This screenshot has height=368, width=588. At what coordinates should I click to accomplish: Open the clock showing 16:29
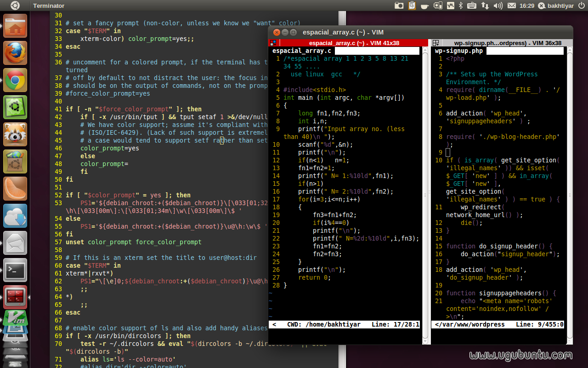tap(526, 6)
